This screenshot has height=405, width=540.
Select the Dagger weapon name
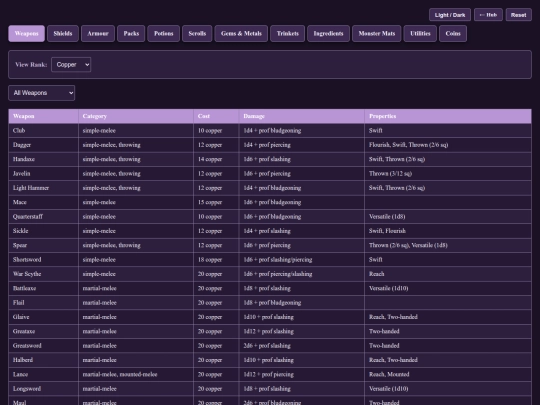[x=22, y=145]
